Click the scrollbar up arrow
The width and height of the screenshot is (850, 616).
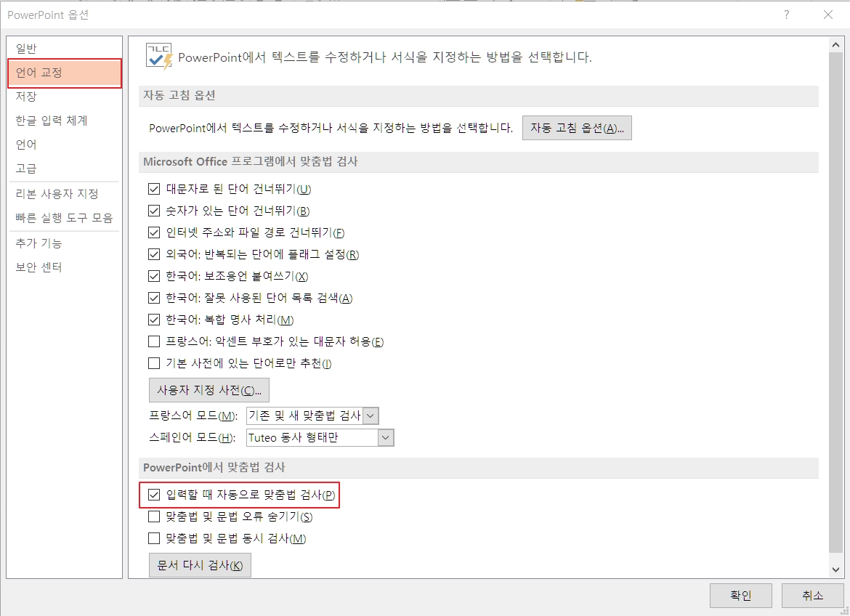click(x=835, y=45)
